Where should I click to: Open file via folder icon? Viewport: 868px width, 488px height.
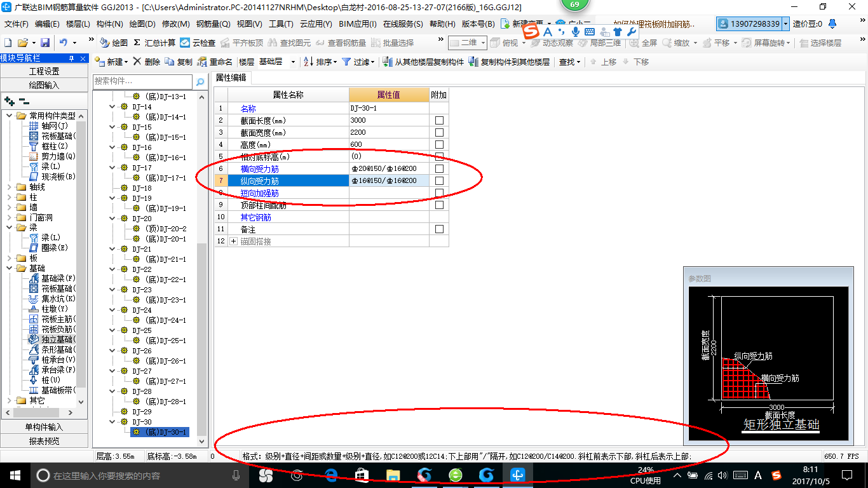pyautogui.click(x=23, y=43)
